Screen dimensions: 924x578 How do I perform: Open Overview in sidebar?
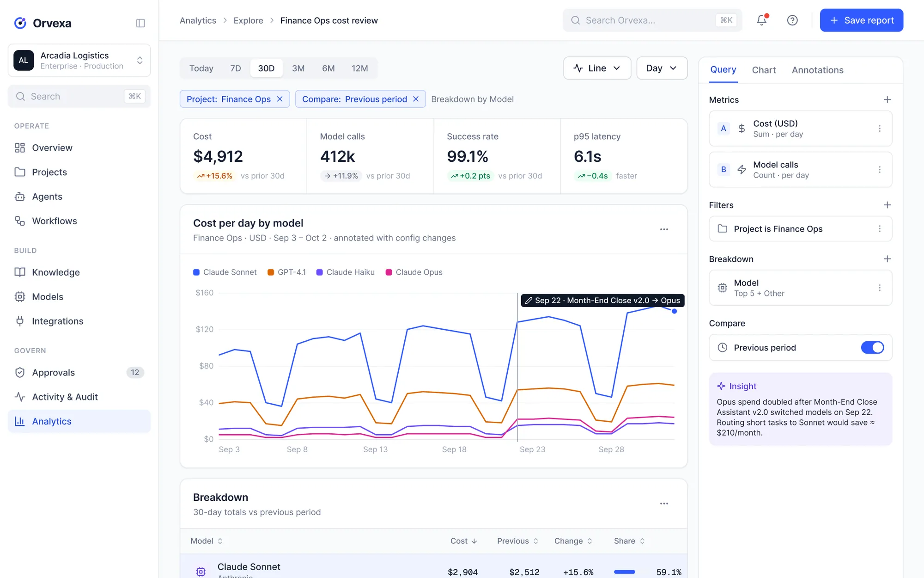[79, 148]
